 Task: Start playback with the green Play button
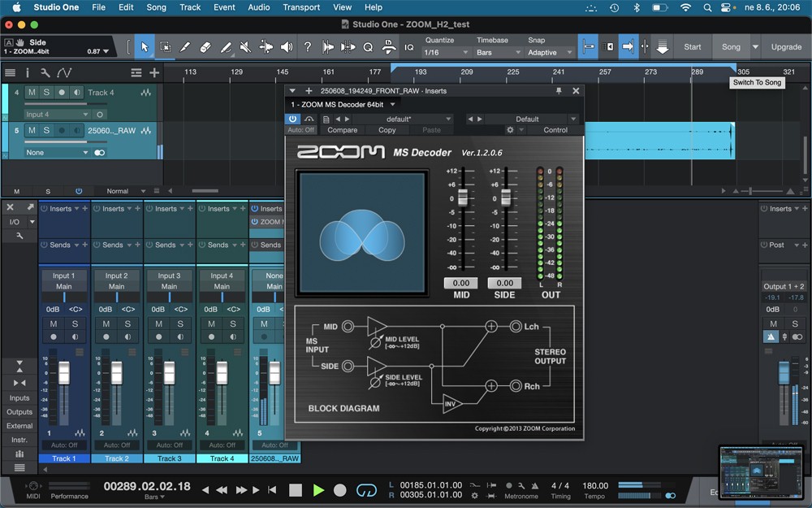click(318, 490)
